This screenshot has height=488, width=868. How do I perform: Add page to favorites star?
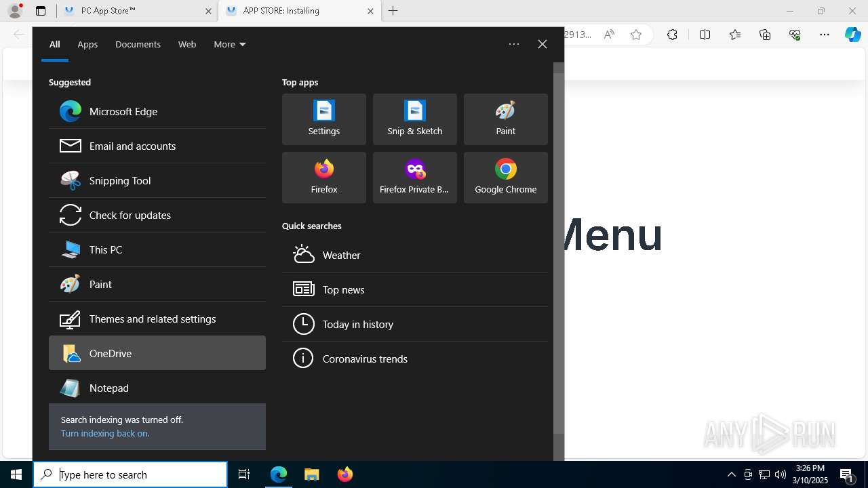tap(636, 35)
